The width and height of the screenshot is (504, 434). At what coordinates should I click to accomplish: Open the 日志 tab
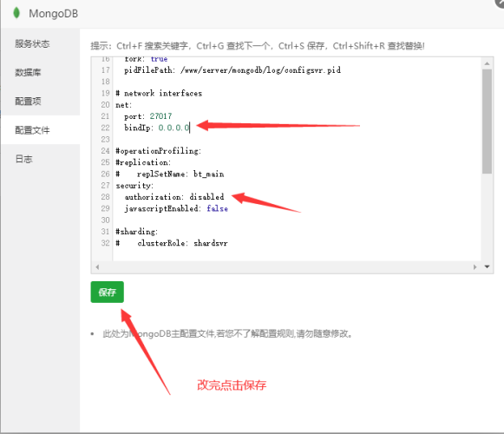40,159
